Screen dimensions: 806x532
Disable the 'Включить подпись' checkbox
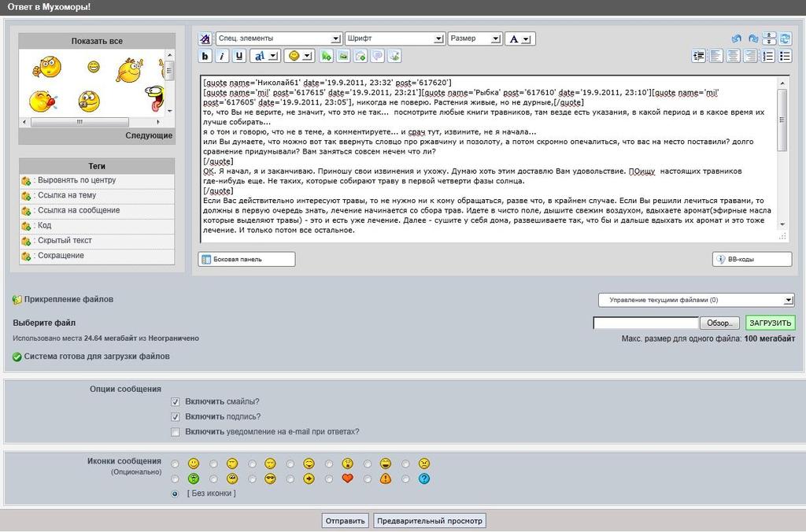pyautogui.click(x=175, y=416)
